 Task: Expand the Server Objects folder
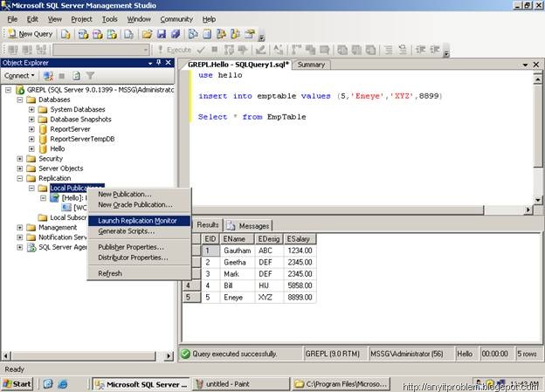click(x=20, y=168)
